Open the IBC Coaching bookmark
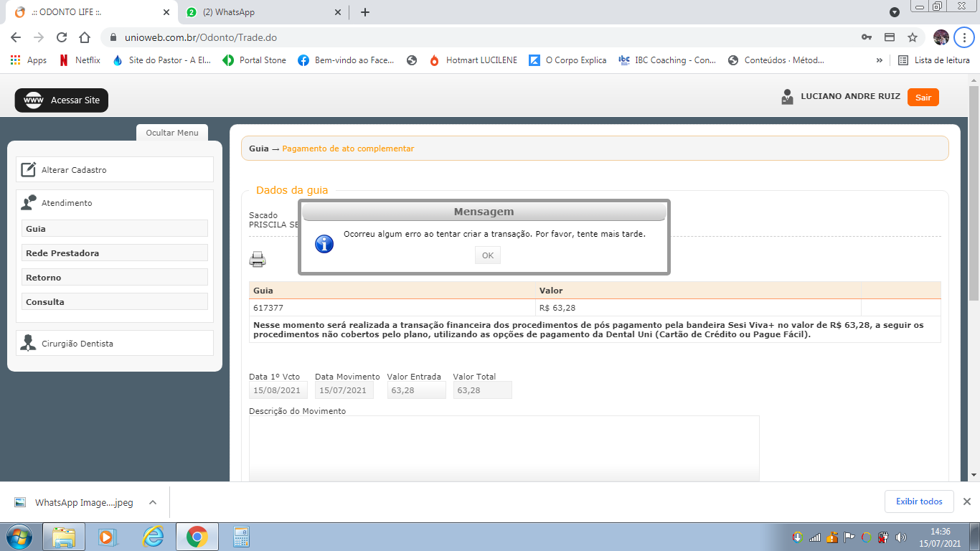The height and width of the screenshot is (551, 980). (668, 60)
